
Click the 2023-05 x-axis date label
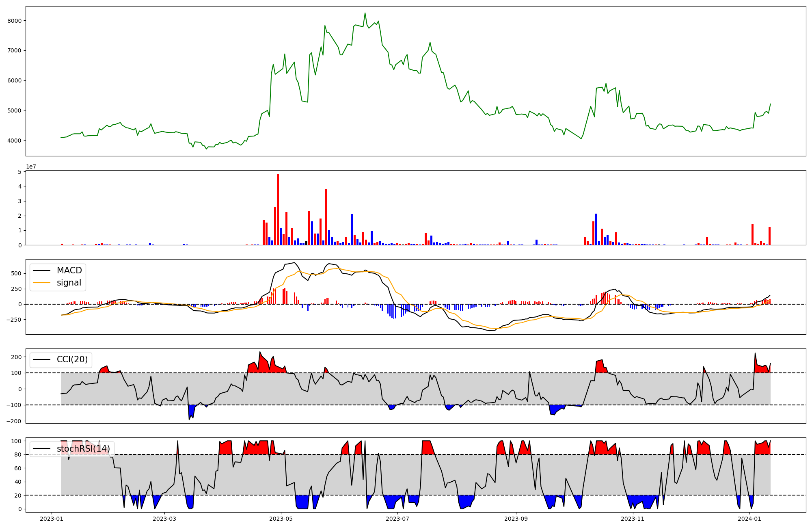click(x=281, y=519)
